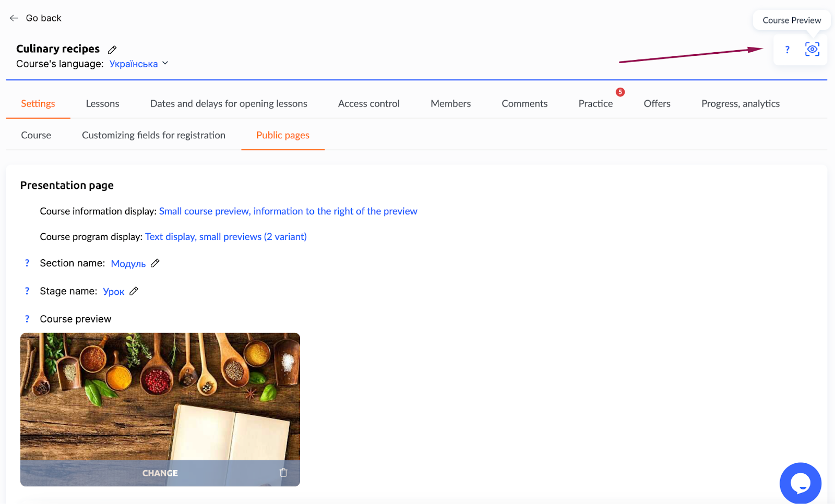Image resolution: width=835 pixels, height=504 pixels.
Task: Select the Public pages sub-tab
Action: tap(283, 135)
